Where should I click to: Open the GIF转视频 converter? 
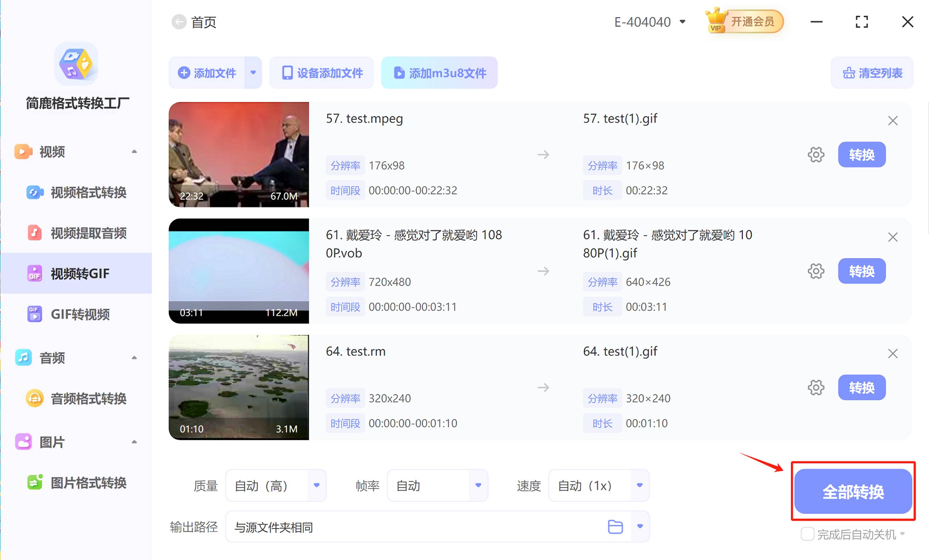81,314
